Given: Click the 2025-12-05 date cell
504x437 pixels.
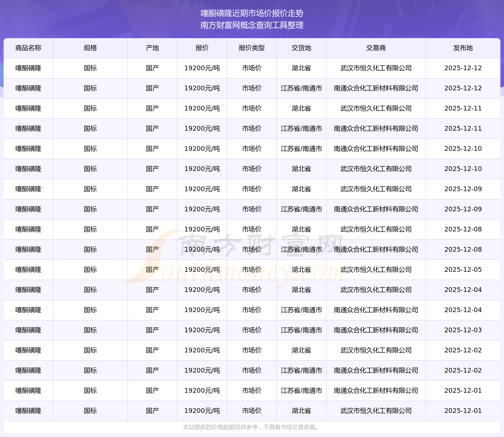Looking at the screenshot, I should pyautogui.click(x=463, y=270).
